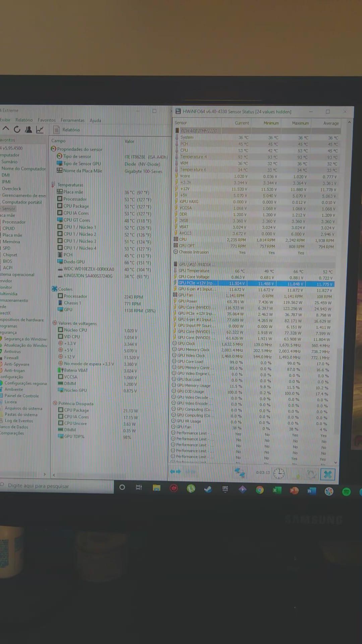Click the red circular taskbar app icon
The image size is (362, 644).
click(174, 488)
